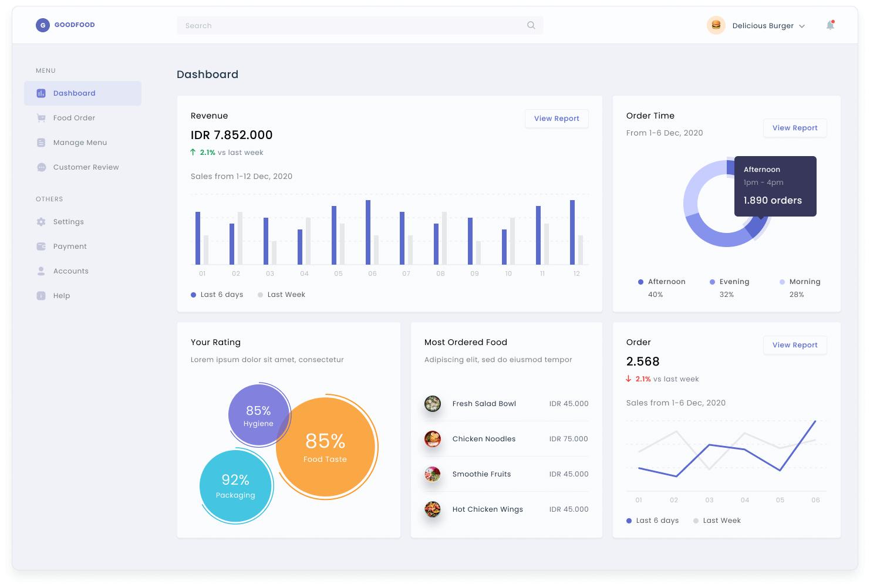Click the Settings gear icon
870x588 pixels.
point(41,222)
